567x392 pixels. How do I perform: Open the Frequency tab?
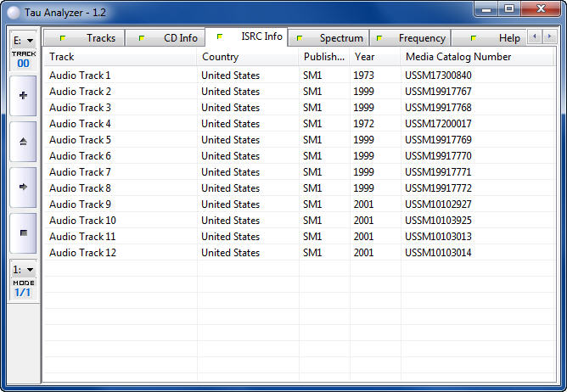pos(413,38)
